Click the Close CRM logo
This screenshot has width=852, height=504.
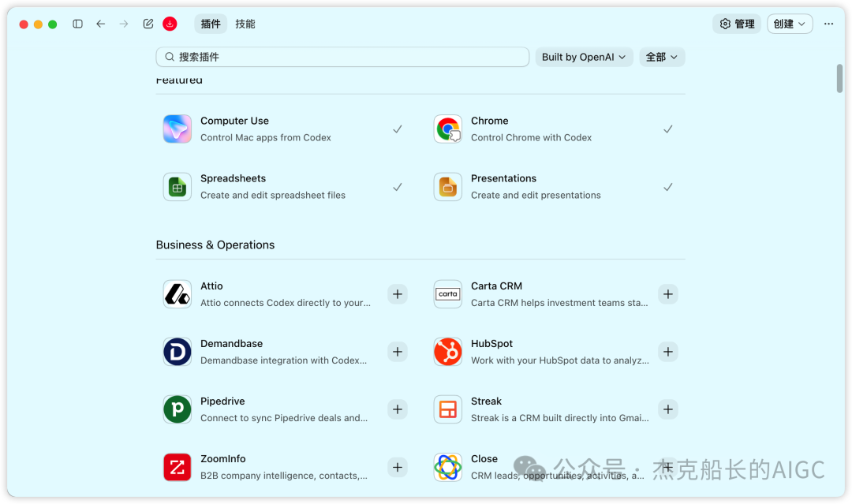point(448,467)
